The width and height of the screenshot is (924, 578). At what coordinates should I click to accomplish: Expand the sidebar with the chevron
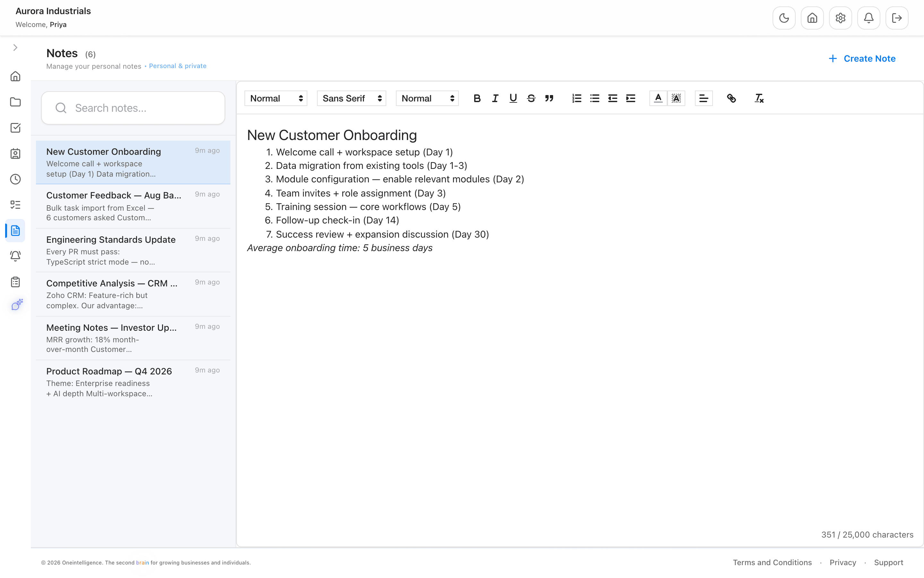15,48
